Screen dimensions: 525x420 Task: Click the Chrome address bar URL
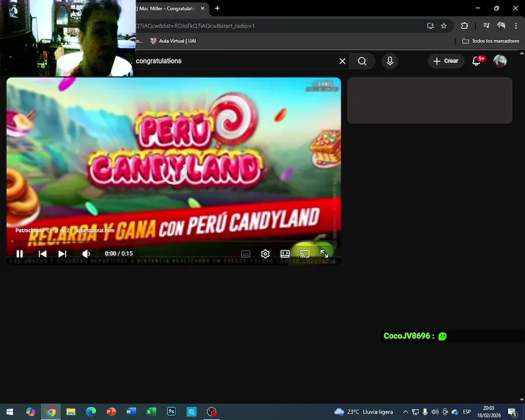click(x=195, y=26)
